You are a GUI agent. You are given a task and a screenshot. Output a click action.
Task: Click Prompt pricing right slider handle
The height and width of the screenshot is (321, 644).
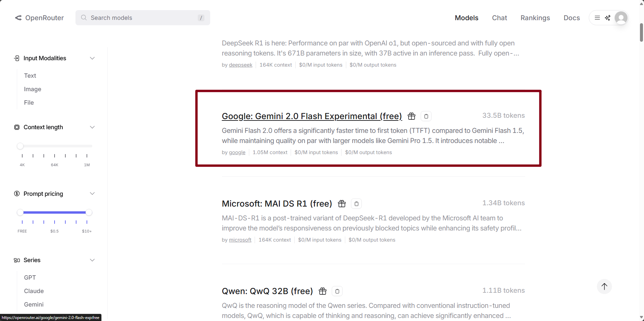pos(89,212)
